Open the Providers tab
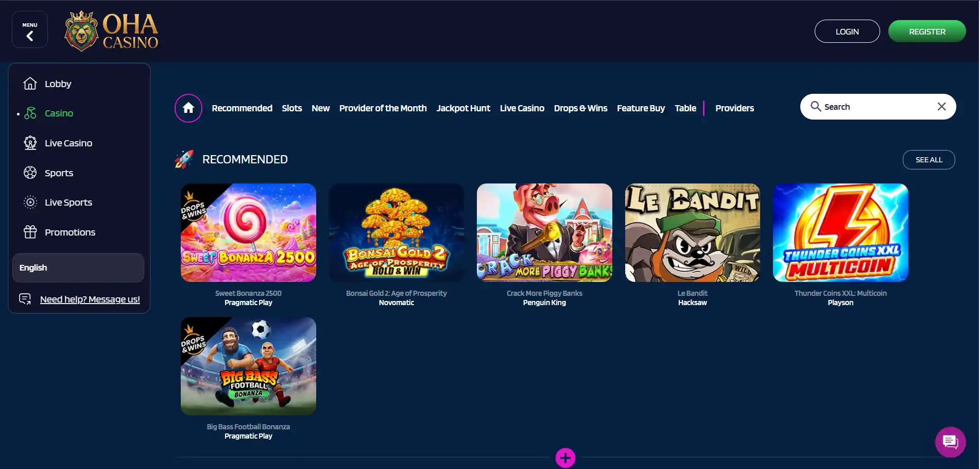Screen dimensions: 980x469 (x=735, y=108)
